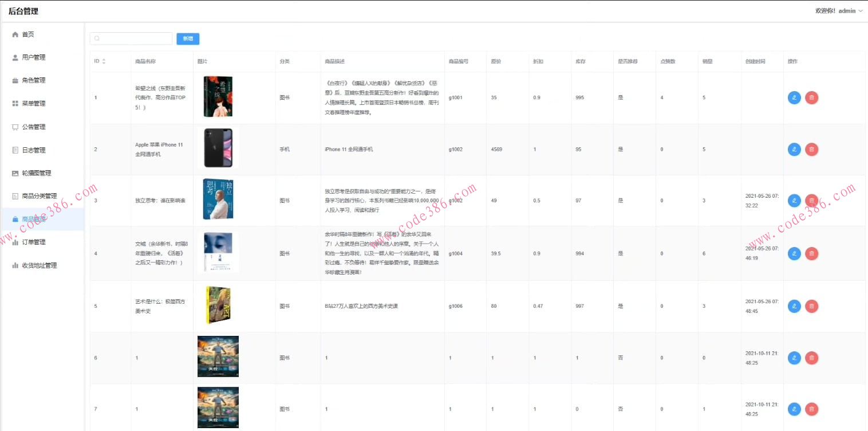Delete the Apple iPhone 11 product row

[x=811, y=150]
